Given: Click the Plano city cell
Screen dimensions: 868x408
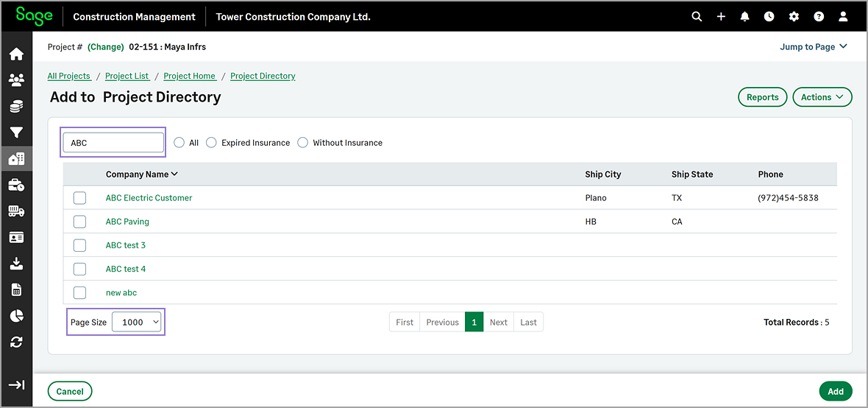Looking at the screenshot, I should [596, 198].
